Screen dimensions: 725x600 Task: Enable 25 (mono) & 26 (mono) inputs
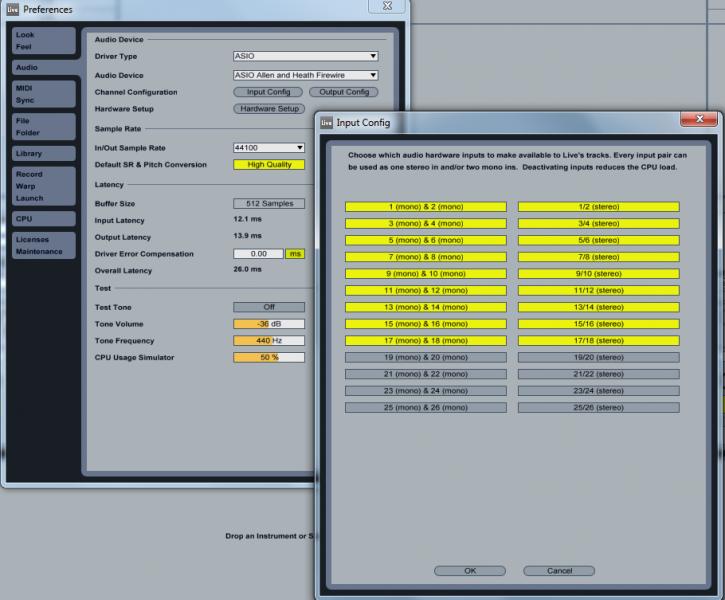click(x=426, y=407)
